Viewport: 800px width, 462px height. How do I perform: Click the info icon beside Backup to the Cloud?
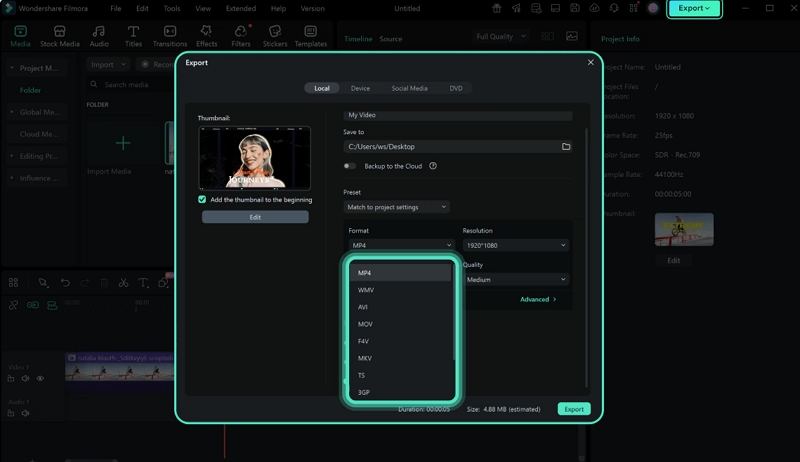(x=433, y=166)
